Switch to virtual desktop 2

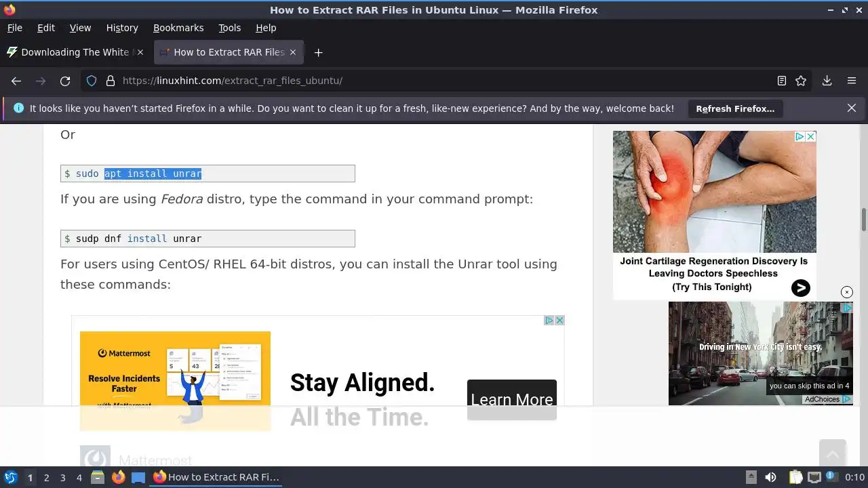[46, 477]
